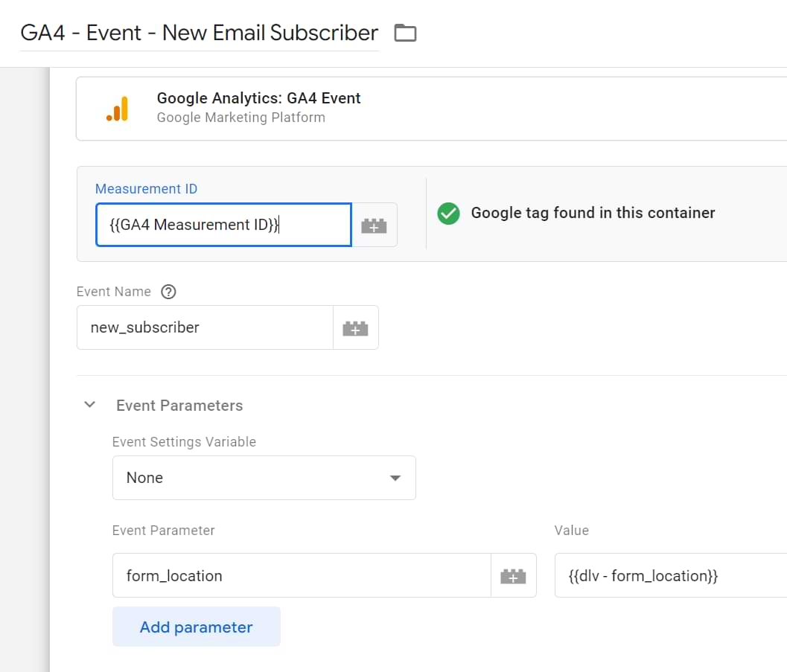Click into the Measurement ID input field
The image size is (787, 672).
[223, 225]
